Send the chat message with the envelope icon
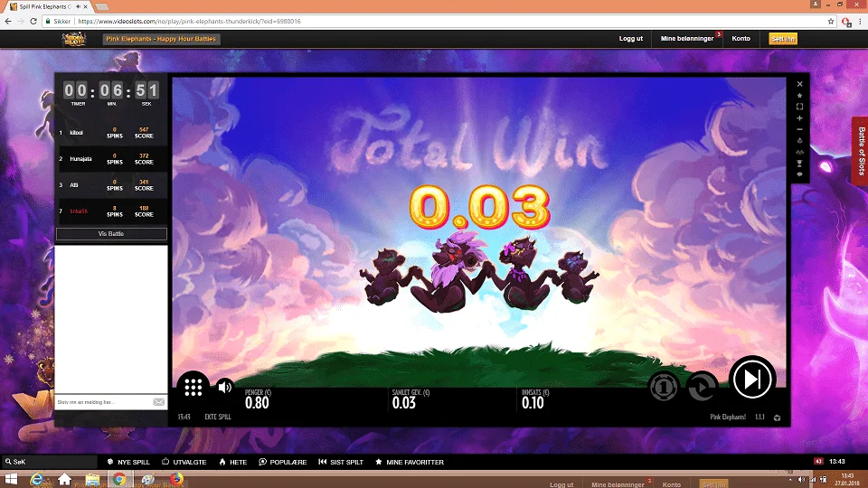This screenshot has height=488, width=868. pos(159,402)
